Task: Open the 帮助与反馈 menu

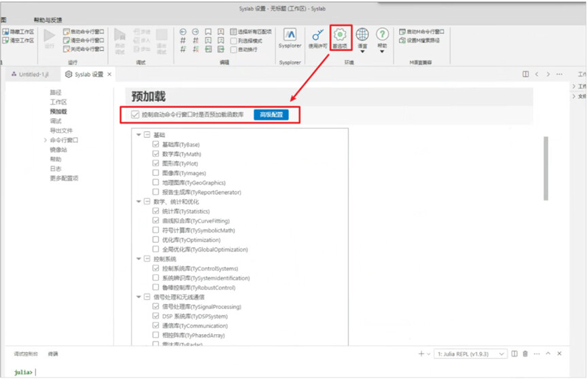Action: coord(48,20)
